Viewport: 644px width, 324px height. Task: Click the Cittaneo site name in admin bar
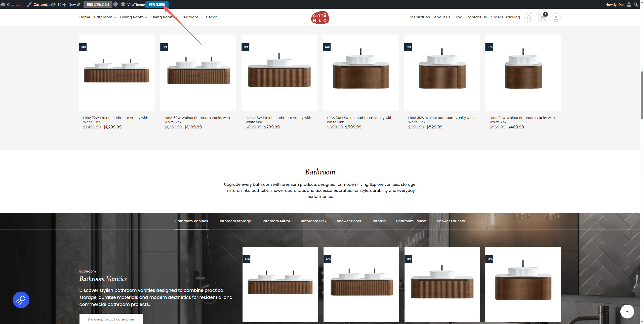coord(14,5)
